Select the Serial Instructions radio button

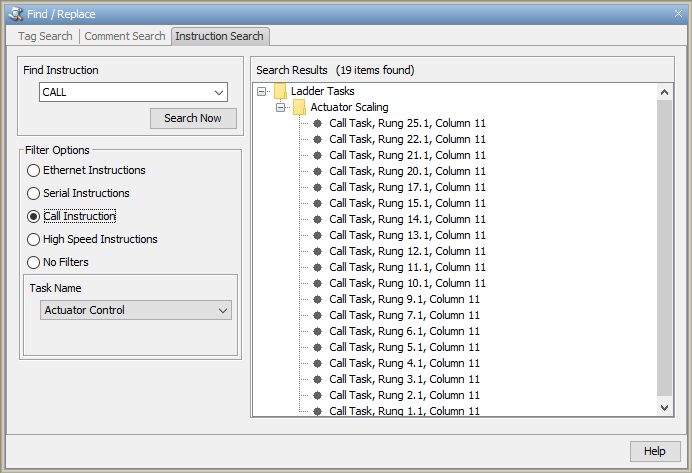[34, 194]
